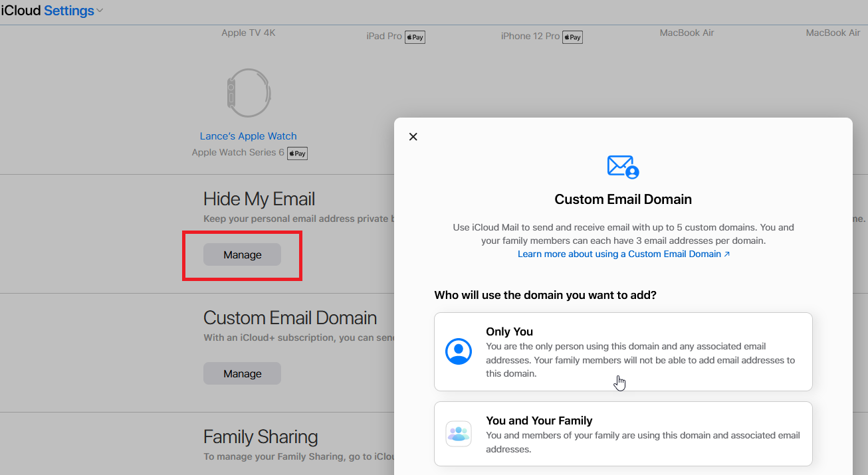Open Learn more about Custom Email Domain link
The height and width of the screenshot is (475, 868).
click(623, 254)
